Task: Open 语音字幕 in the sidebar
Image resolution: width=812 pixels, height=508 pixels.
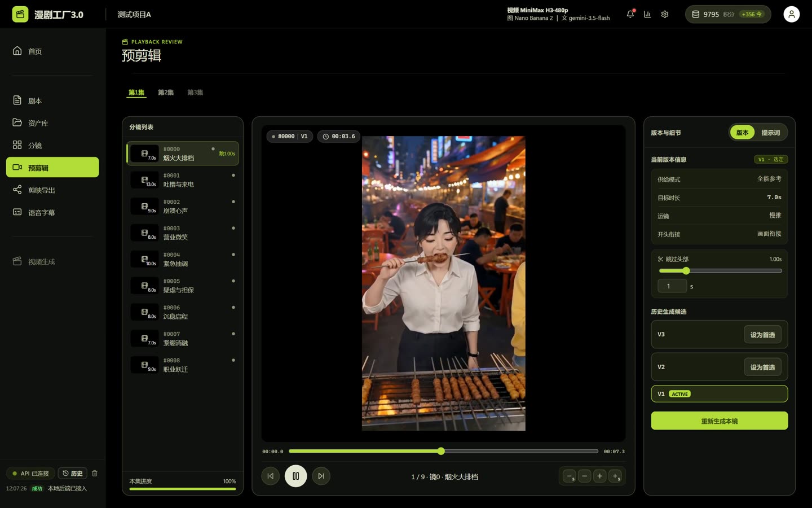Action: (52, 212)
